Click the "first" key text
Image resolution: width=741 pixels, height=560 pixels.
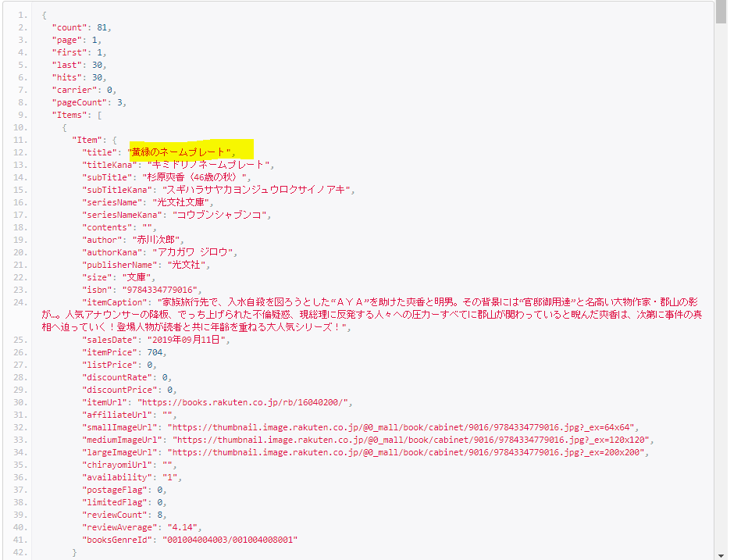pos(69,52)
